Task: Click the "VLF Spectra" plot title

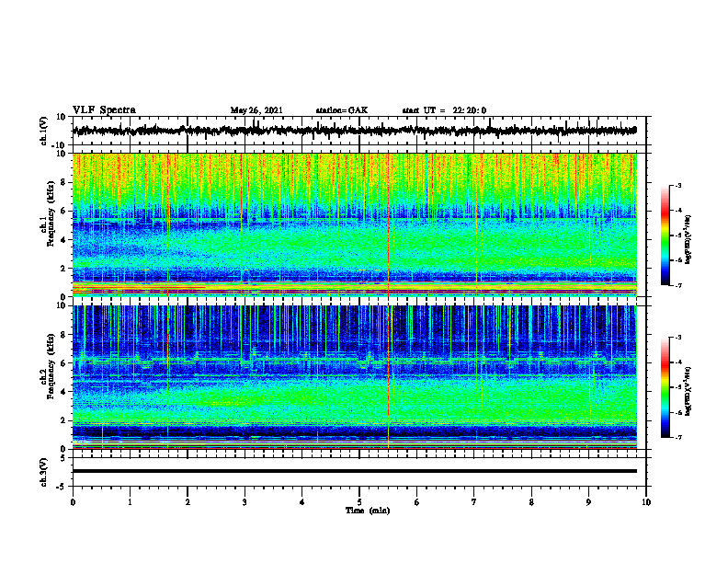Action: [104, 110]
